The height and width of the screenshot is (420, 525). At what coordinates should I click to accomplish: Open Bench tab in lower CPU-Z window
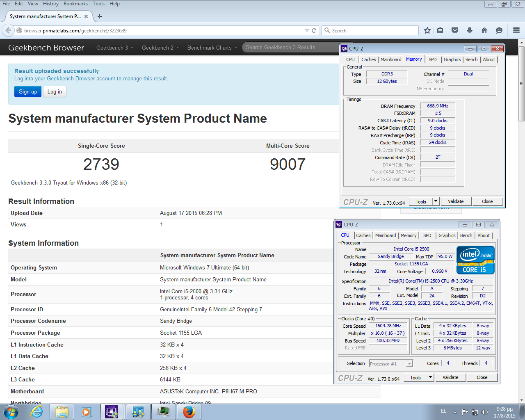coord(466,235)
